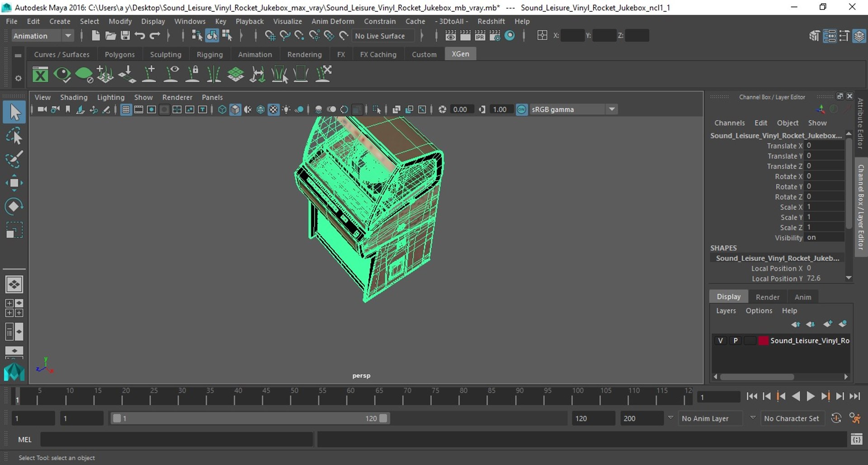This screenshot has height=465, width=868.
Task: Click the Undo arrow icon
Action: (x=140, y=36)
